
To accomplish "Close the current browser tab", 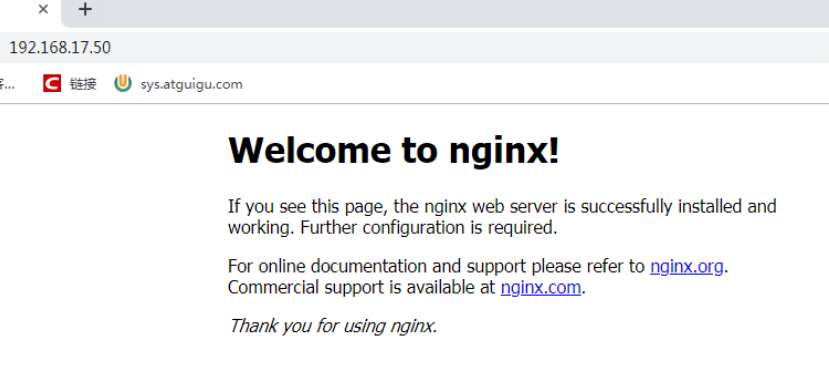I will (x=43, y=9).
